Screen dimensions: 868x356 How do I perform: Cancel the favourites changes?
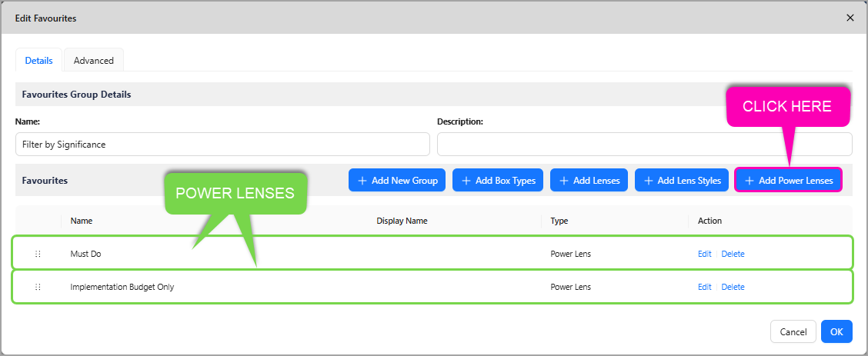click(x=793, y=331)
